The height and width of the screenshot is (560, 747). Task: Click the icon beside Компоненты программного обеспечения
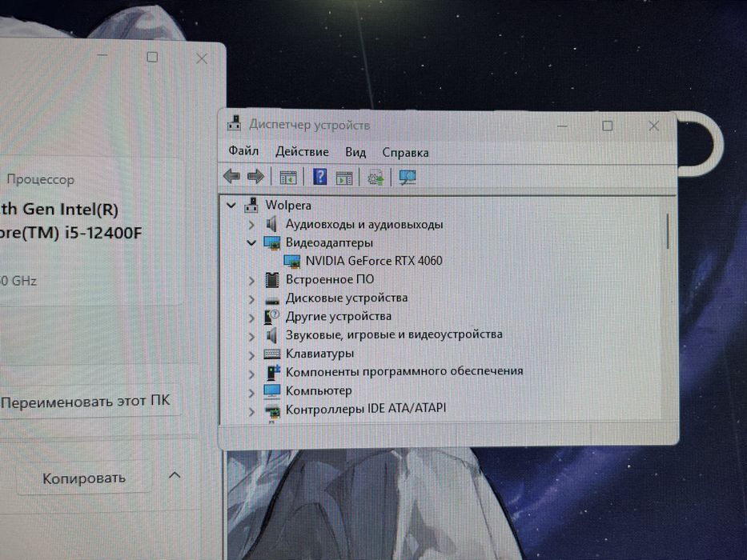272,372
